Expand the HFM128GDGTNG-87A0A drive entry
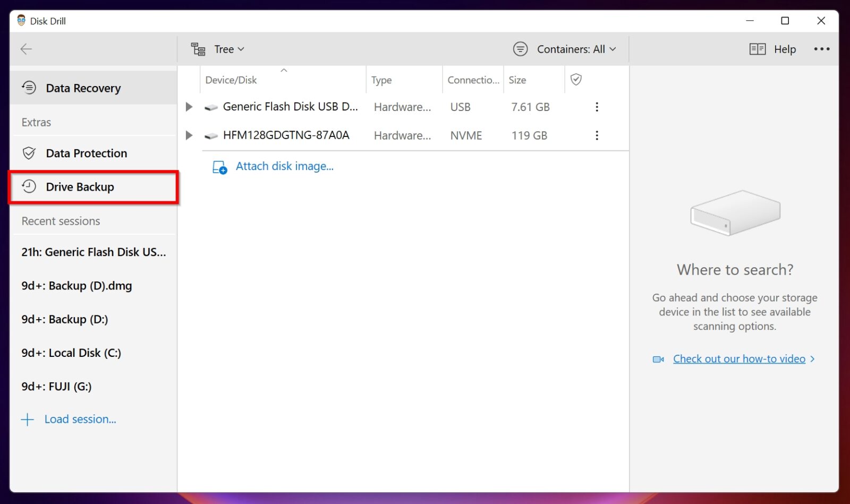Viewport: 850px width, 504px height. click(189, 135)
